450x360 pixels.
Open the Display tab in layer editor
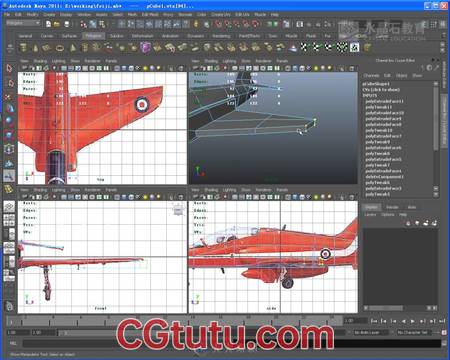coord(372,207)
